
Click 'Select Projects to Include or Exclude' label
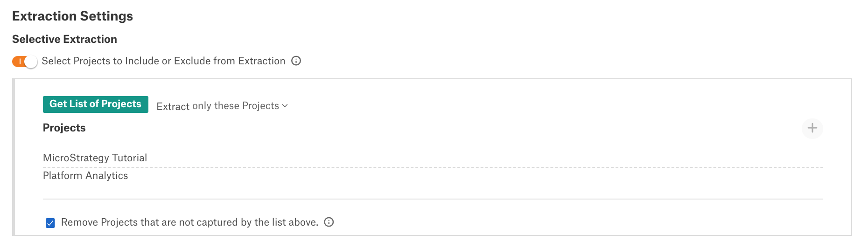click(x=163, y=61)
